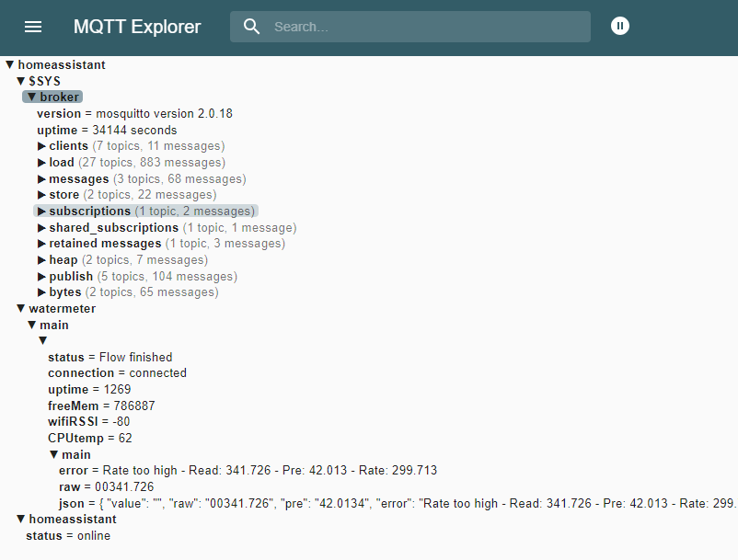Select the messages label text

[79, 179]
